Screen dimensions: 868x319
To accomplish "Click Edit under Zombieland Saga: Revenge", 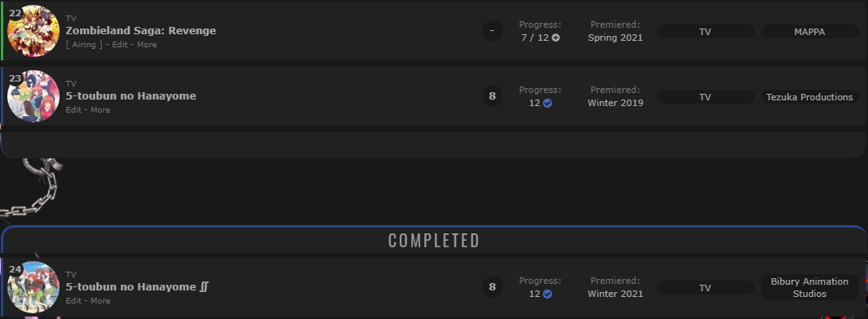I will pos(120,45).
